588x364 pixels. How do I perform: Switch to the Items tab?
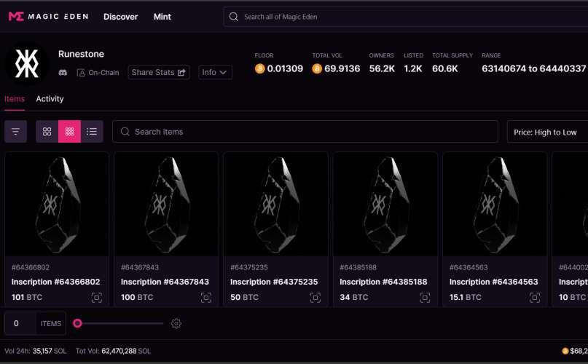[15, 99]
